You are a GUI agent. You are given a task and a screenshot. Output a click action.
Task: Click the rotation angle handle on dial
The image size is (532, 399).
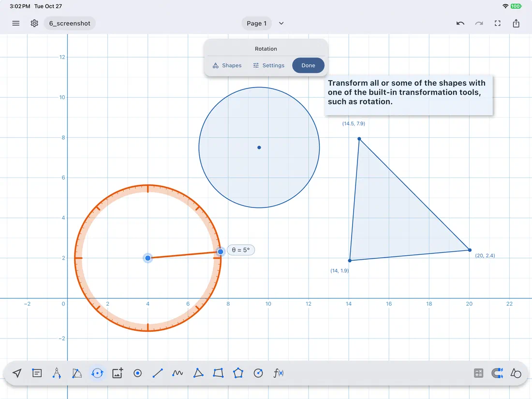coord(221,251)
